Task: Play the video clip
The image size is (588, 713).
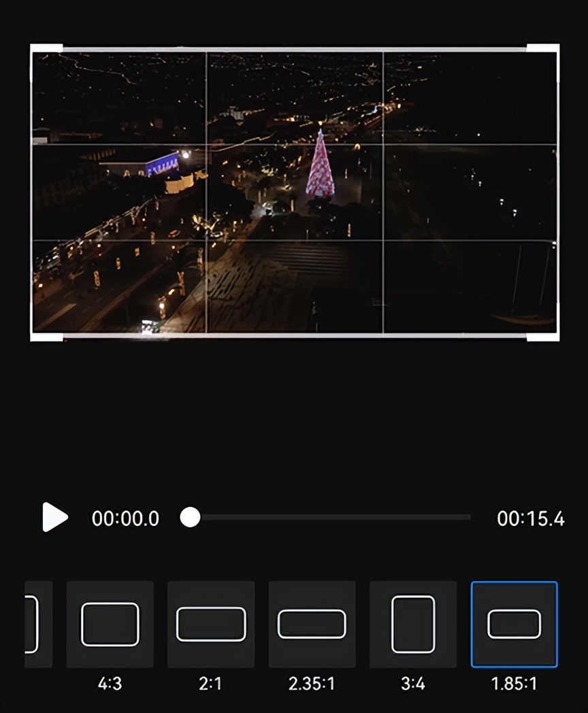Action: (x=55, y=517)
